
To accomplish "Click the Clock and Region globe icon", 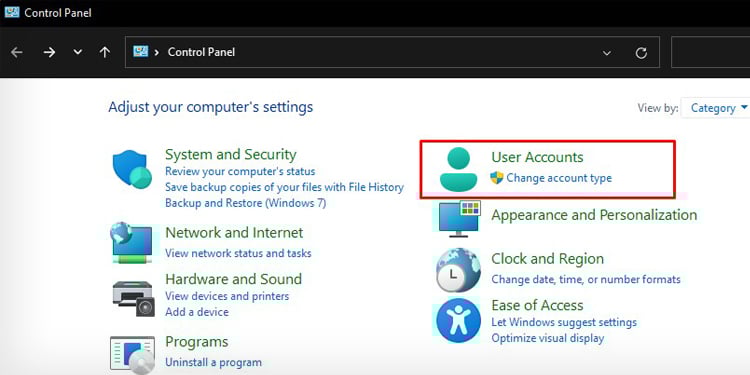I will click(x=458, y=270).
